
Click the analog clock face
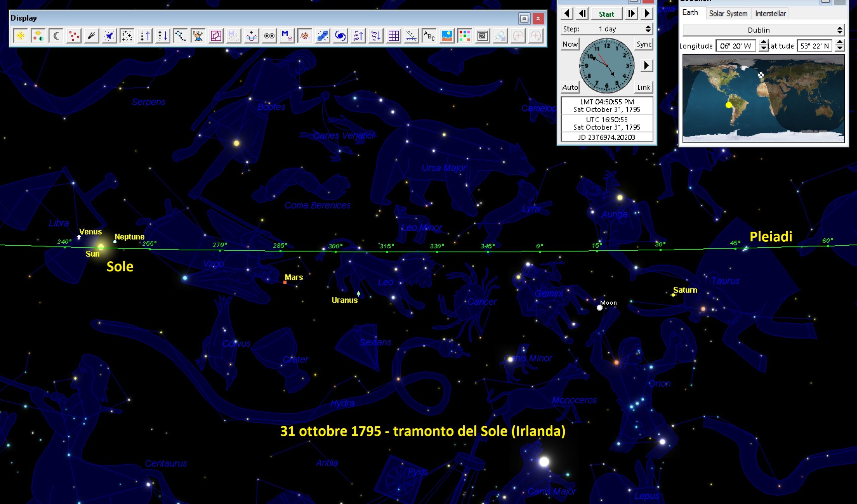coord(607,66)
